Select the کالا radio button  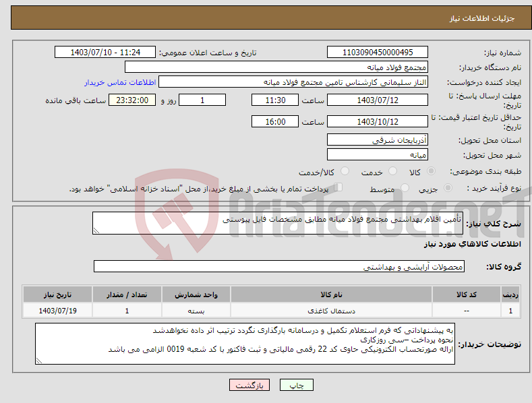click(x=431, y=171)
